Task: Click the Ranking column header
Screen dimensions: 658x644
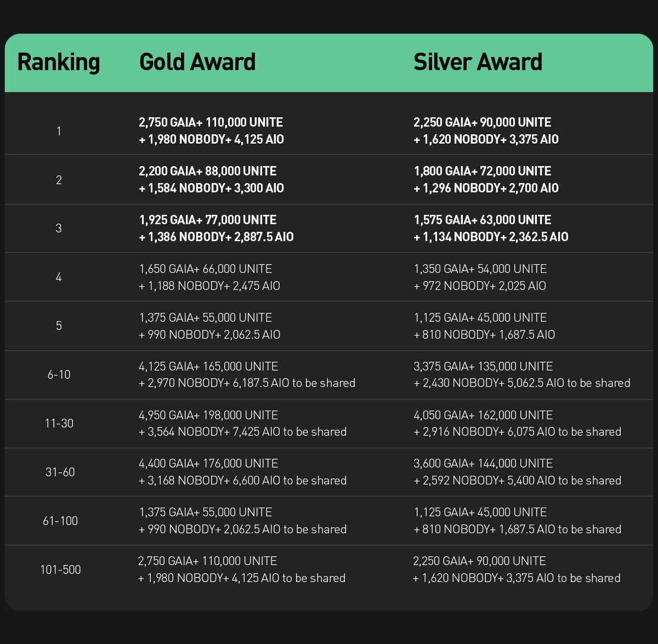Action: pos(59,62)
